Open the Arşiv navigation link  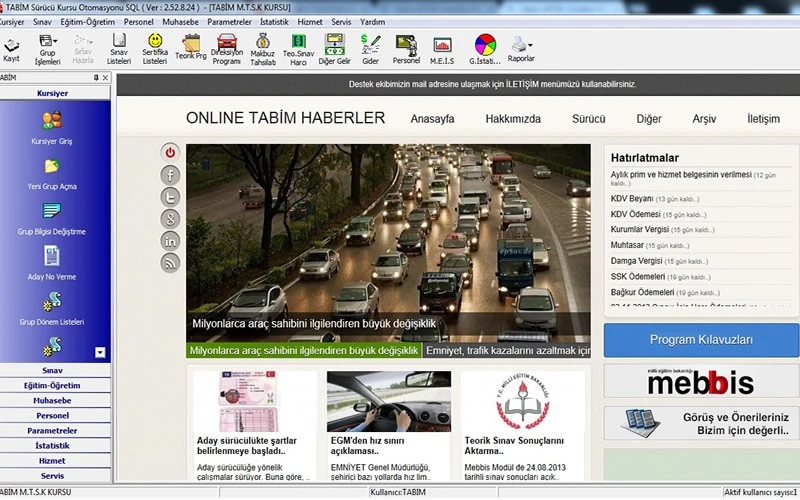click(704, 119)
